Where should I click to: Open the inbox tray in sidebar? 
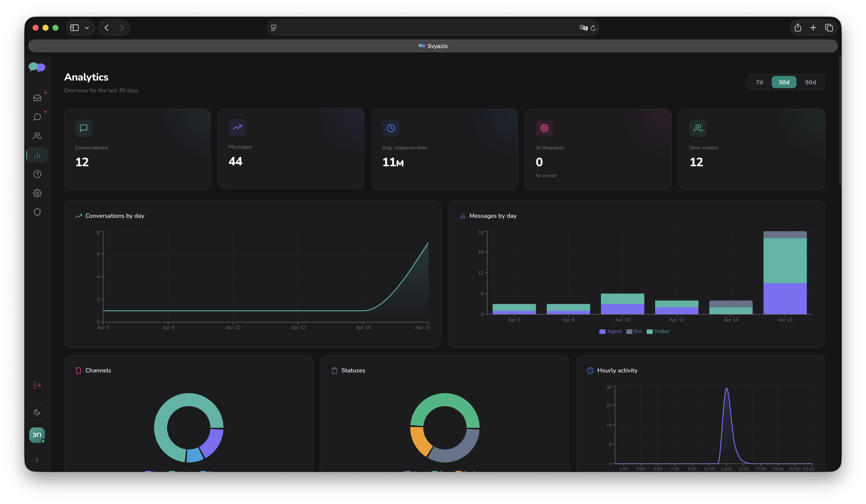[x=37, y=98]
